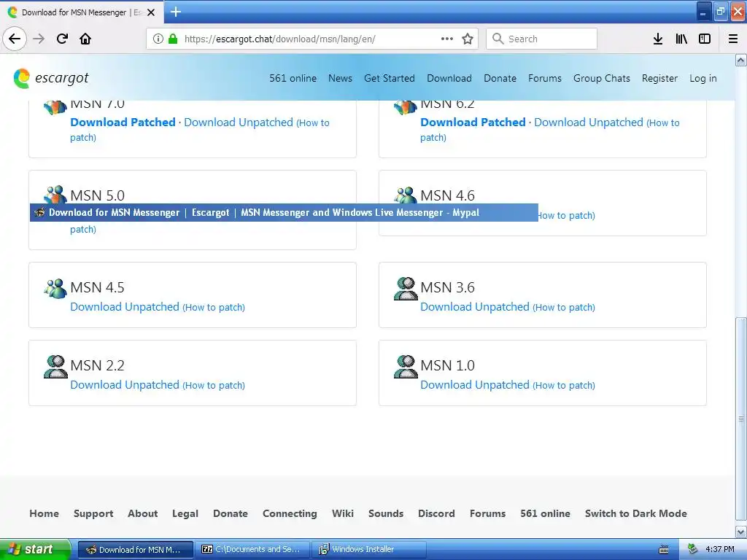Open footer Support link

pos(93,514)
